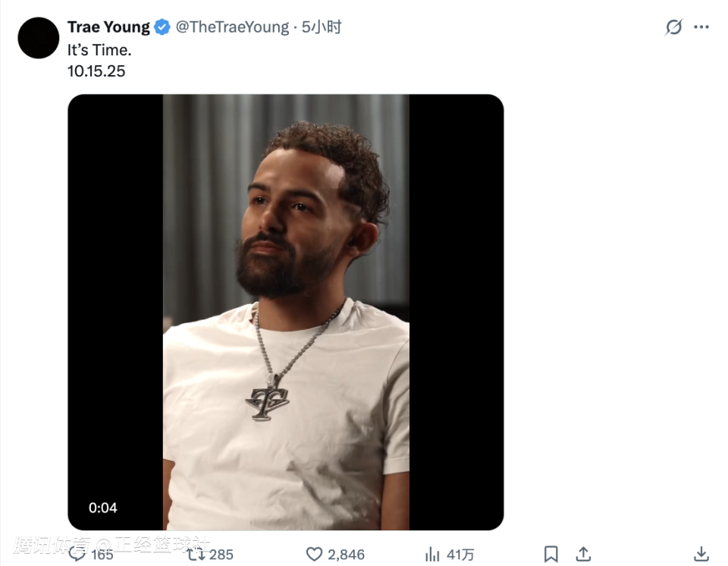This screenshot has width=728, height=566.
Task: Open the view analytics bar chart icon
Action: tap(432, 555)
